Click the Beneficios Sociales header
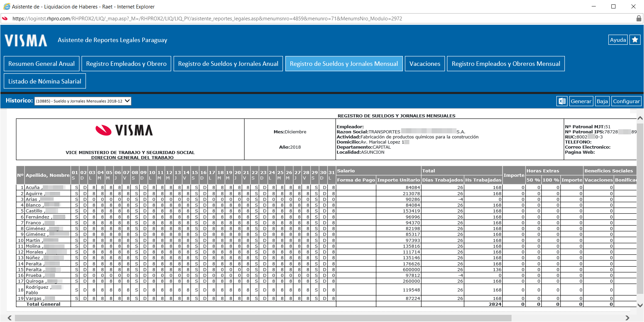Screen dimensions: 644x322 [610, 171]
